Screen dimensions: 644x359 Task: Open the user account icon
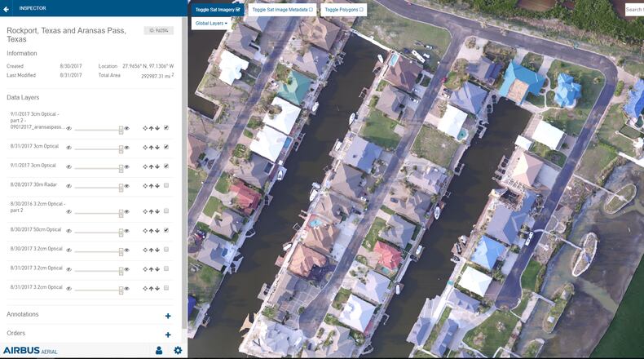[159, 351]
